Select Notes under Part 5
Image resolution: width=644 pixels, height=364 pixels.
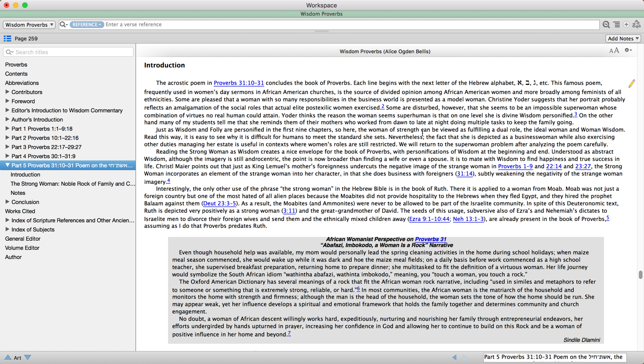click(x=18, y=193)
